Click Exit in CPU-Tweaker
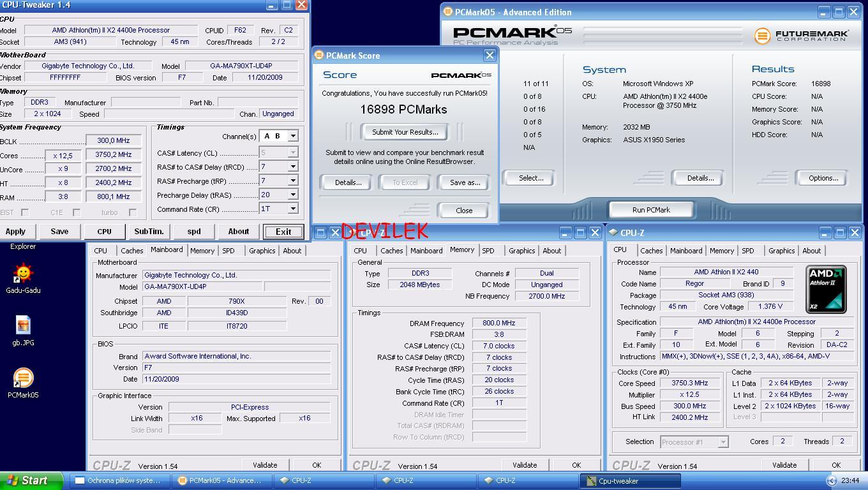This screenshot has width=868, height=490. [283, 232]
